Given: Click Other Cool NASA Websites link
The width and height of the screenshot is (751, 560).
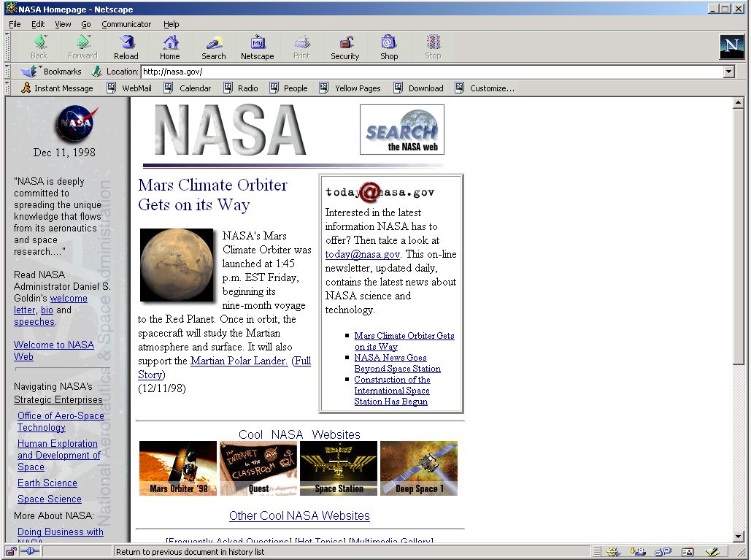Looking at the screenshot, I should [299, 516].
